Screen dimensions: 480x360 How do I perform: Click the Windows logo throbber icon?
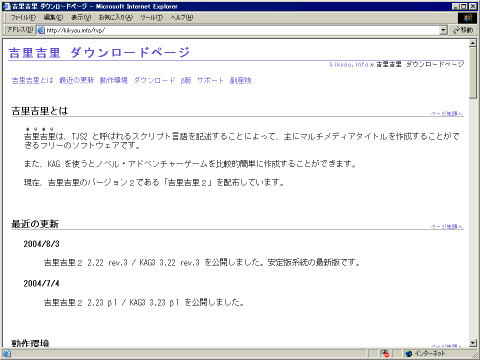(467, 18)
